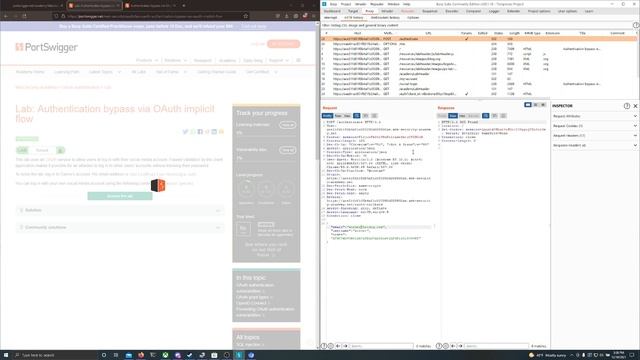Viewport: 640px width, 360px height.
Task: Go to previous match in Request search
Action: click(338, 346)
